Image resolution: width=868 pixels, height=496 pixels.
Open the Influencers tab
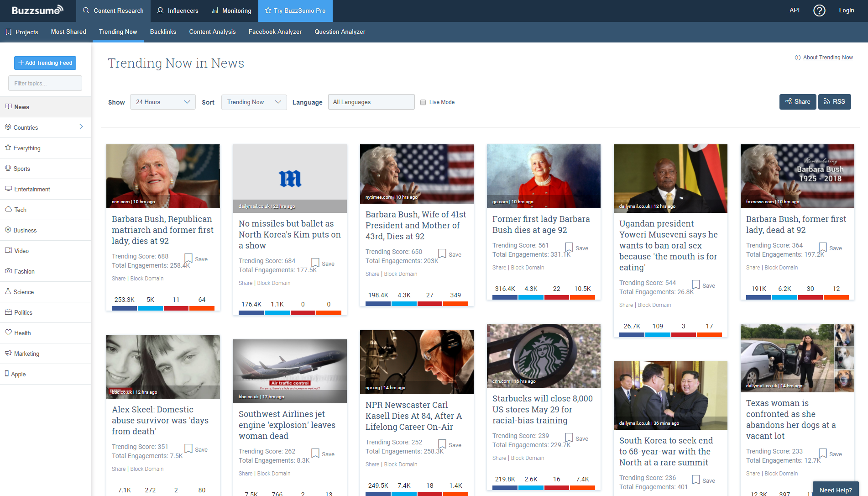click(x=178, y=11)
